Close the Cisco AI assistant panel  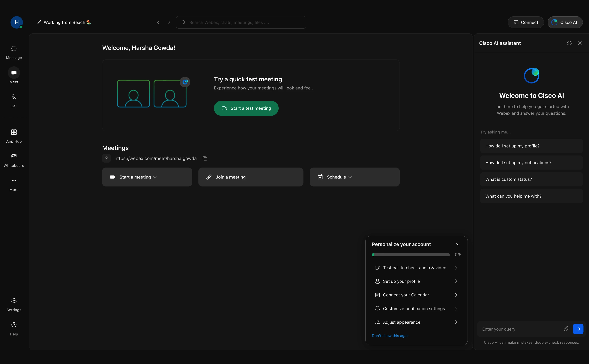(x=580, y=43)
